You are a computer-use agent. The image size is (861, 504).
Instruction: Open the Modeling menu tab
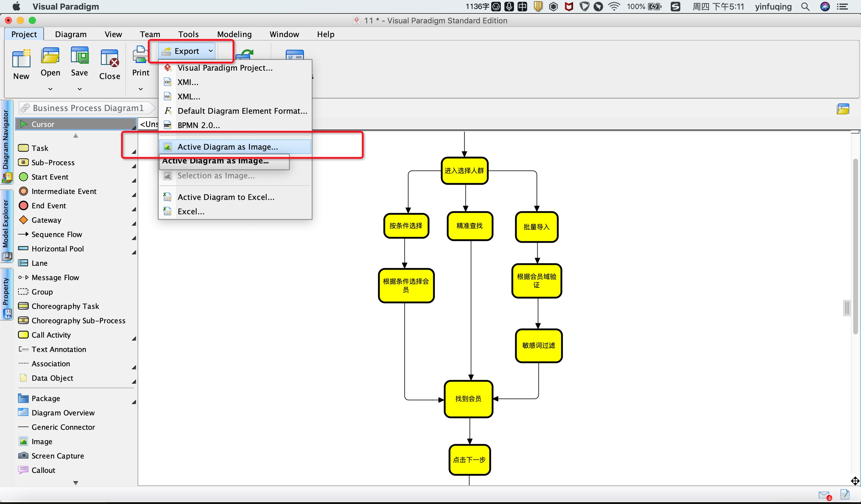(x=234, y=34)
